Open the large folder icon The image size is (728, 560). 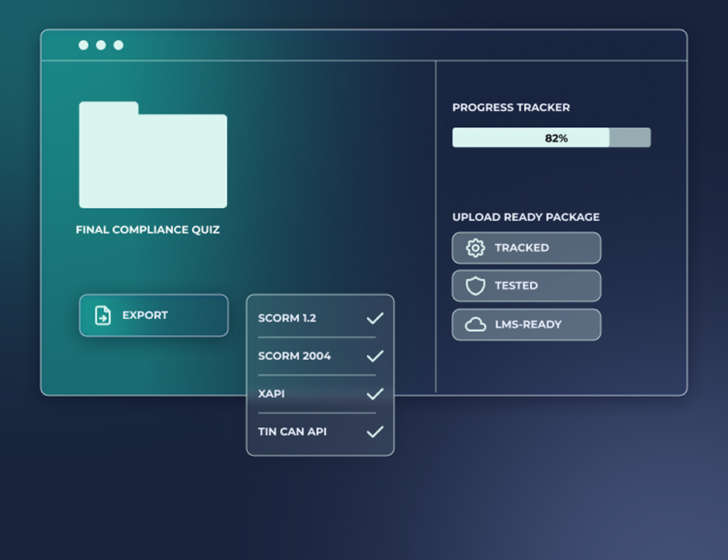(x=153, y=154)
